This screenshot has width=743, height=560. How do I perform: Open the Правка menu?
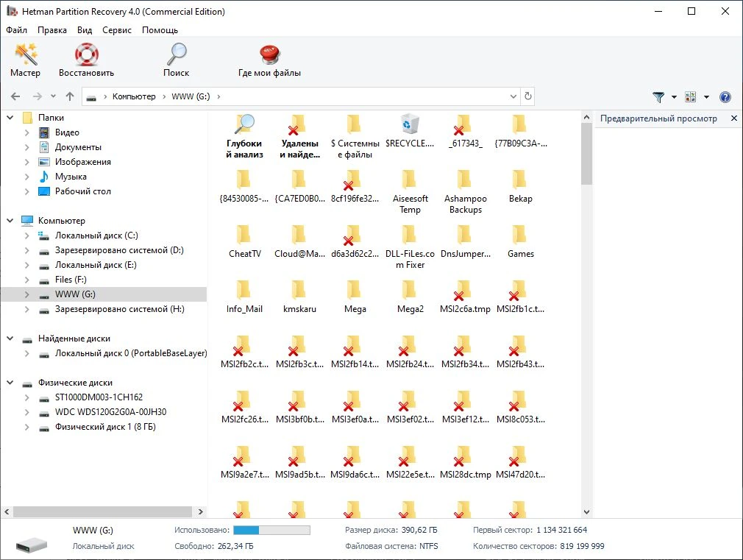coord(52,30)
